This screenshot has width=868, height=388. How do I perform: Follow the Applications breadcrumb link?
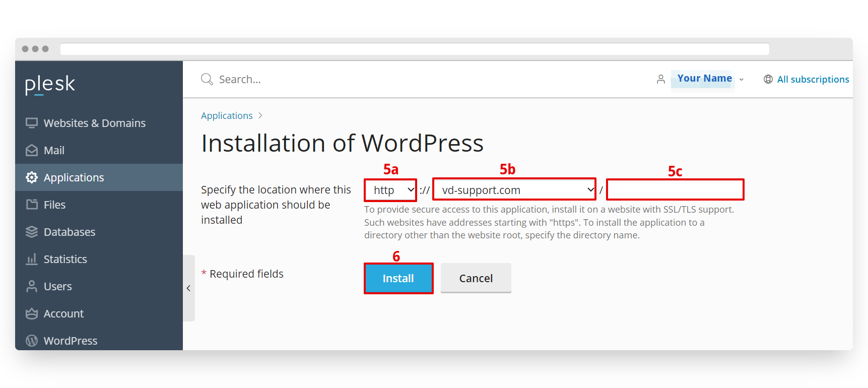click(227, 115)
